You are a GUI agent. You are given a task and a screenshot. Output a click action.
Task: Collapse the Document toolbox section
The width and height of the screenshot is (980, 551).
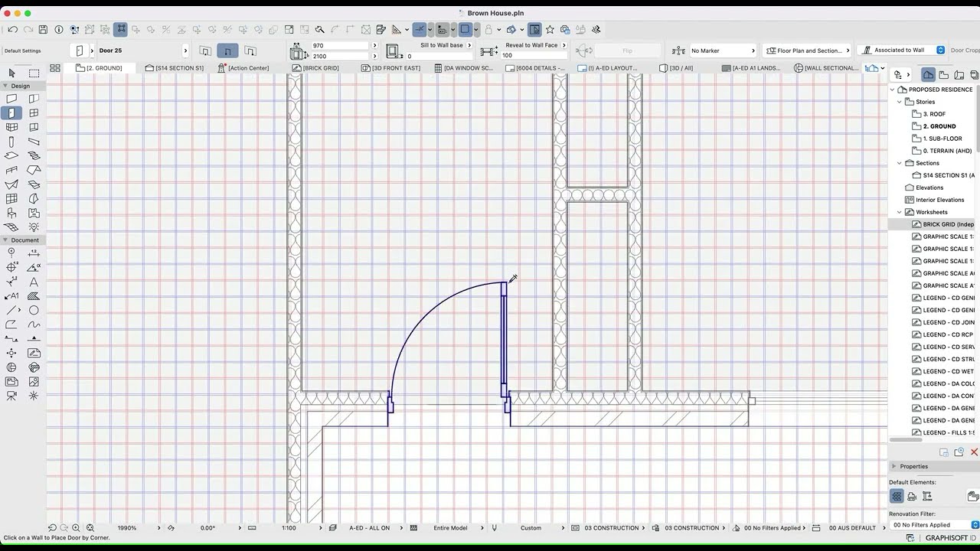tap(5, 240)
